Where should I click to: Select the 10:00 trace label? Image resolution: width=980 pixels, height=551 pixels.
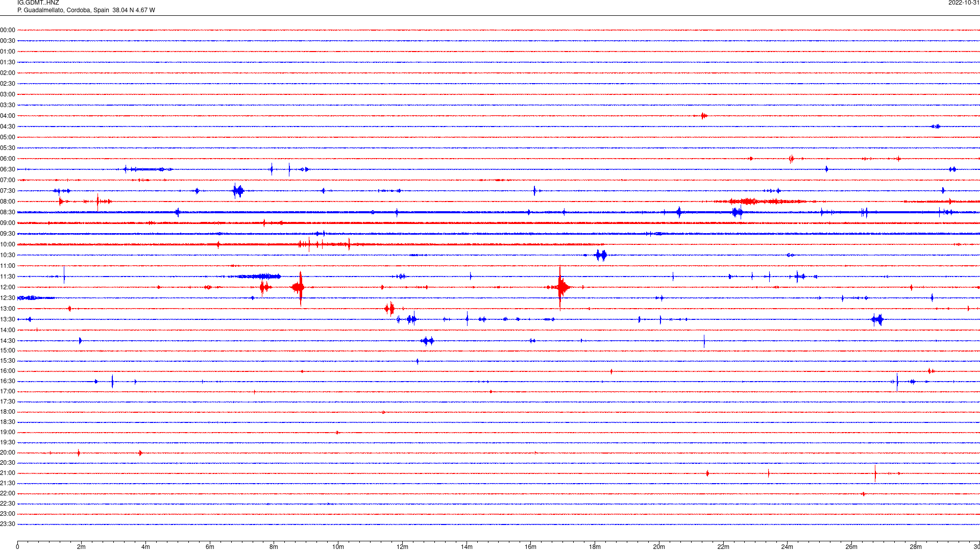[8, 244]
